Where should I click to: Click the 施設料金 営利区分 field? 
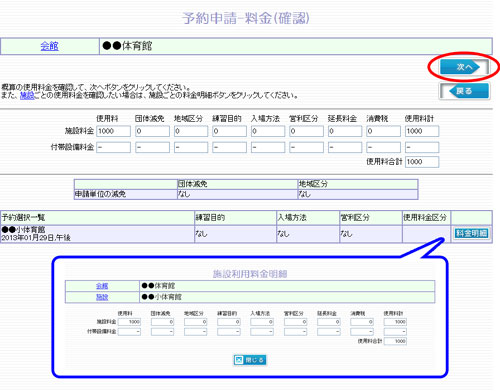pos(306,131)
